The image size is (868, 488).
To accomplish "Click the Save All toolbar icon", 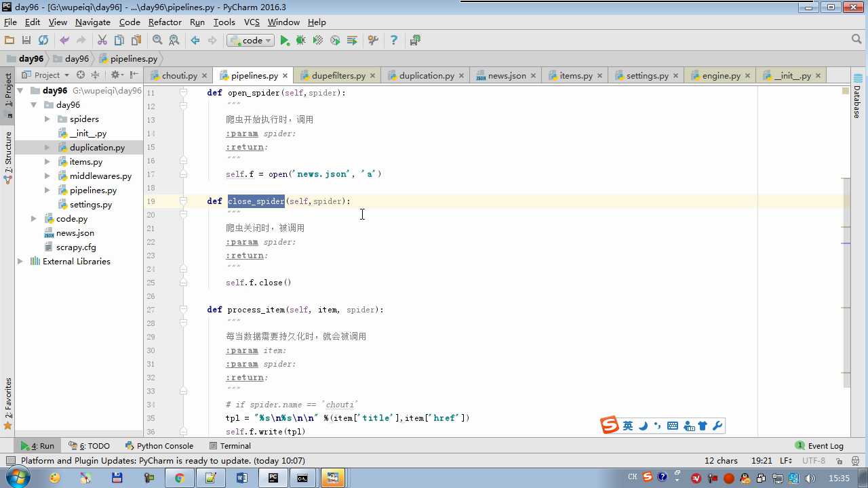I will point(26,41).
